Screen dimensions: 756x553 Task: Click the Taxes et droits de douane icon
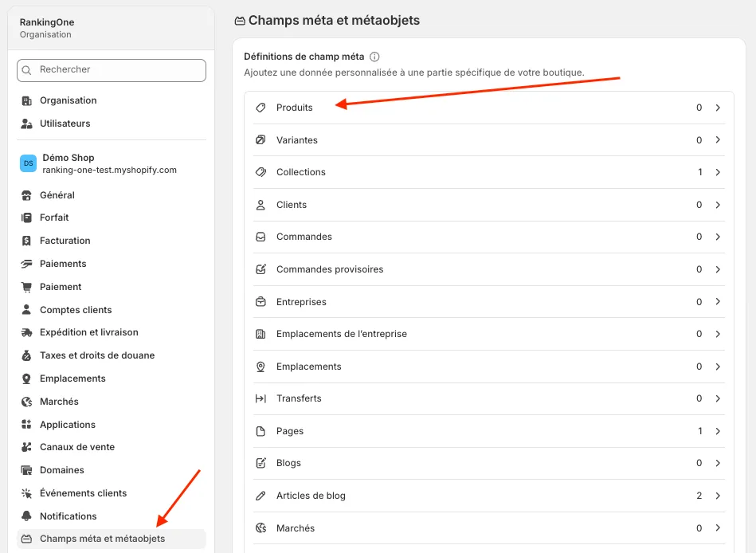[x=26, y=355]
